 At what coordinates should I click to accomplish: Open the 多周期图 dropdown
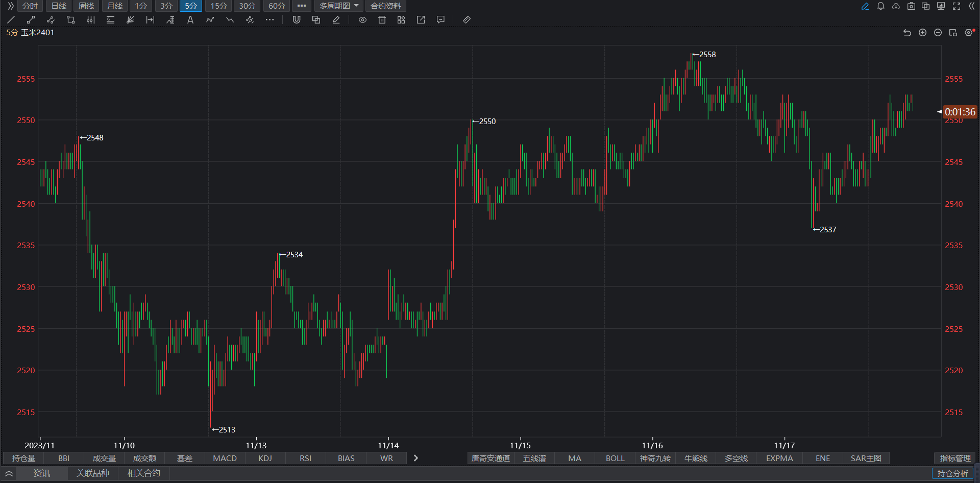(x=339, y=6)
